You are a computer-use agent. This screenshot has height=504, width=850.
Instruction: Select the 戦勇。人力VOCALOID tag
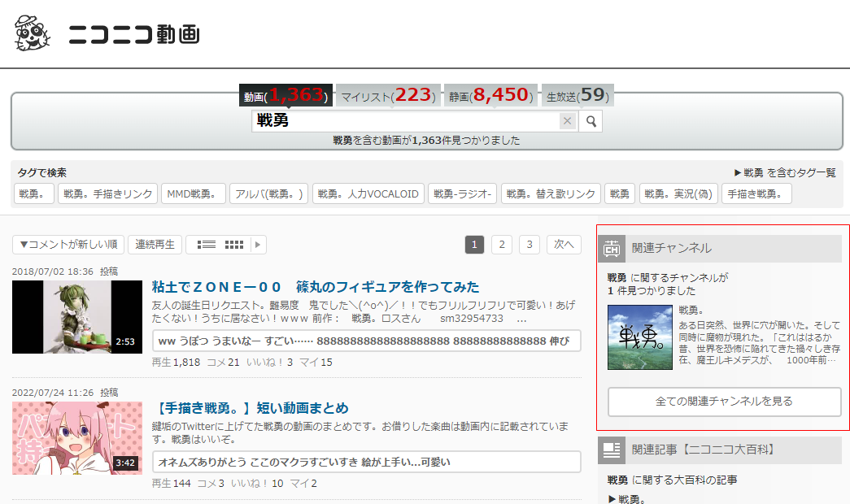coord(368,193)
